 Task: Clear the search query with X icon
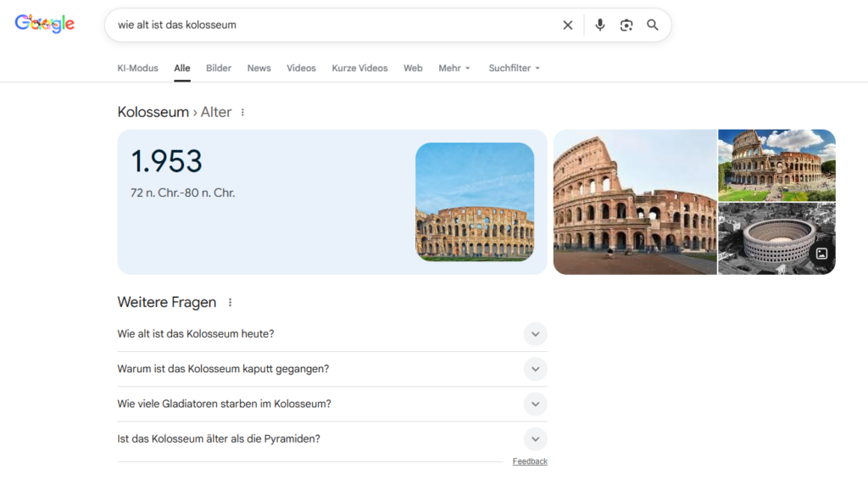(568, 25)
